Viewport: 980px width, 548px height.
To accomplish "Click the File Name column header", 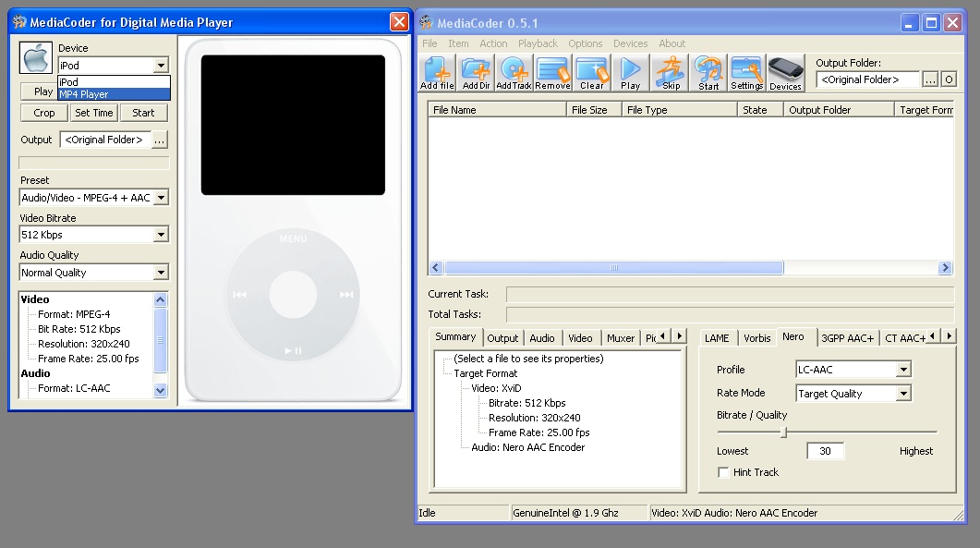I will click(x=497, y=110).
